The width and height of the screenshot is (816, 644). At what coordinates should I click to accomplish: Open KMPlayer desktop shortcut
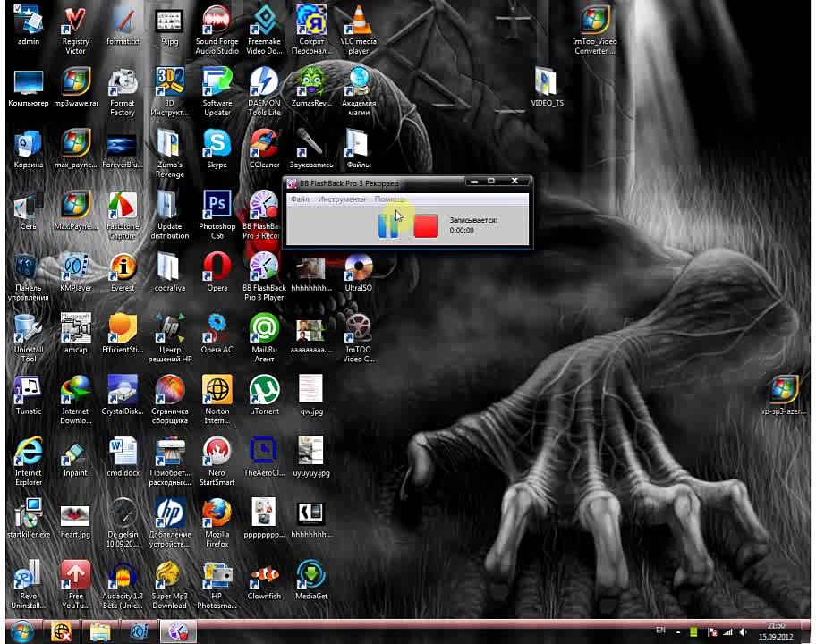75,272
